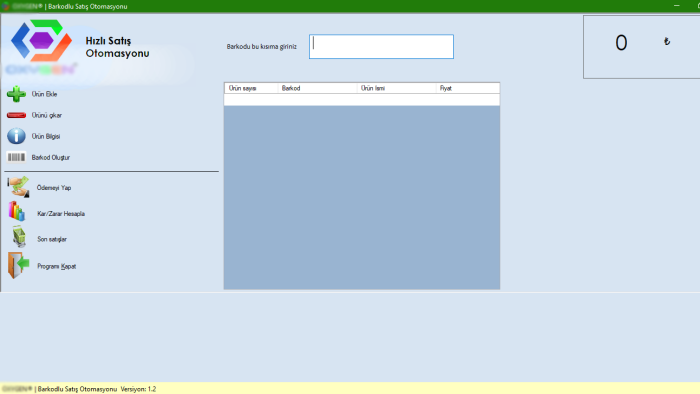Click the empty first row of the sales table
This screenshot has width=700, height=394.
[x=362, y=100]
